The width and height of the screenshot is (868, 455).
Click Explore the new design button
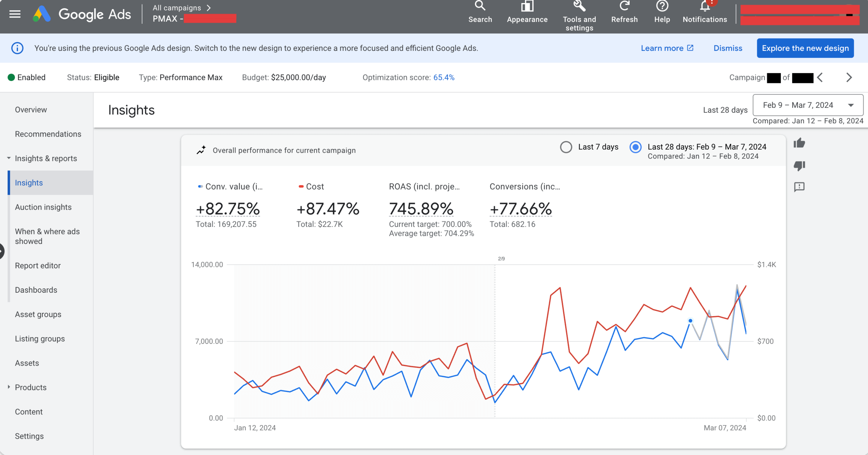pyautogui.click(x=805, y=48)
